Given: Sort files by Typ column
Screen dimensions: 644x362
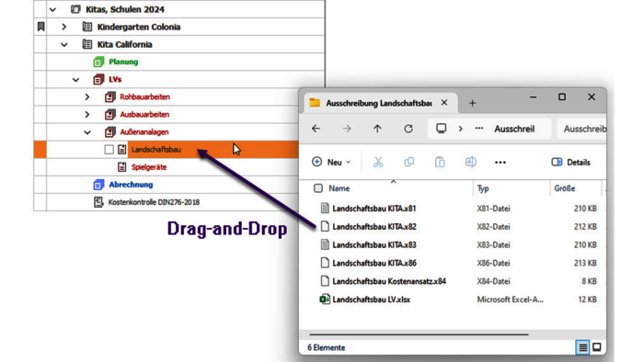Looking at the screenshot, I should tap(483, 188).
